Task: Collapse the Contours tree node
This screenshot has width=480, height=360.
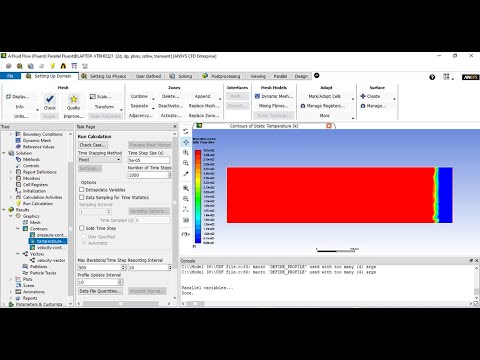Action: pyautogui.click(x=18, y=229)
